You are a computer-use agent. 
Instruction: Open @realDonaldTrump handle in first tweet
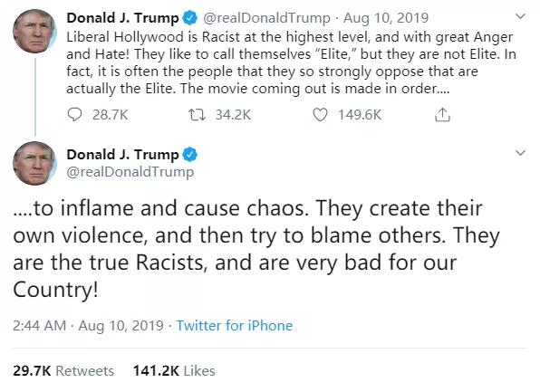(x=266, y=18)
